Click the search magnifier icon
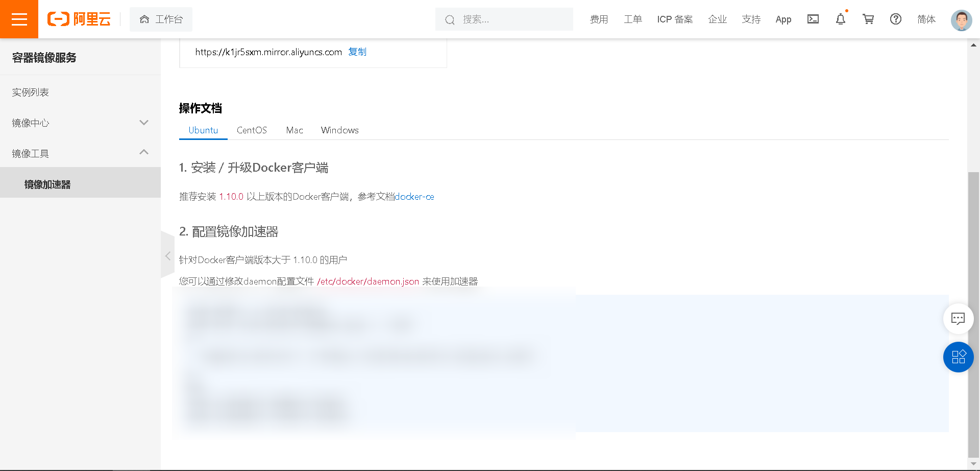Viewport: 980px width, 471px height. coord(450,19)
